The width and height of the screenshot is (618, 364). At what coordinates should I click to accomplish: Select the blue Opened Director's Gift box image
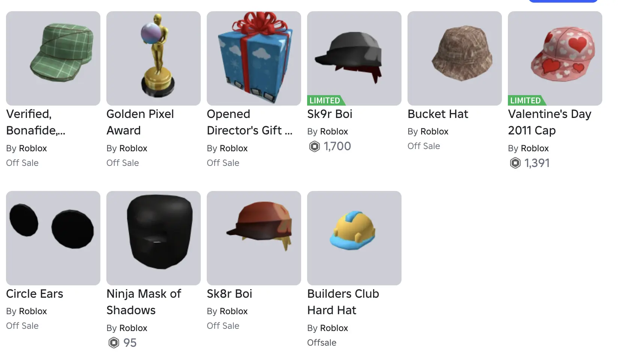(x=254, y=58)
